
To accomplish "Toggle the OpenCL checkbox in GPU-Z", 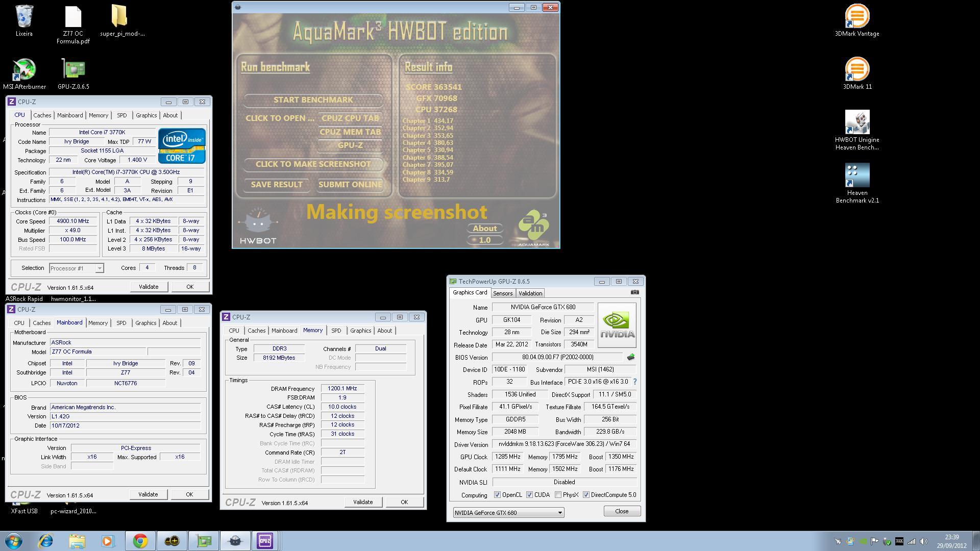I will click(497, 495).
